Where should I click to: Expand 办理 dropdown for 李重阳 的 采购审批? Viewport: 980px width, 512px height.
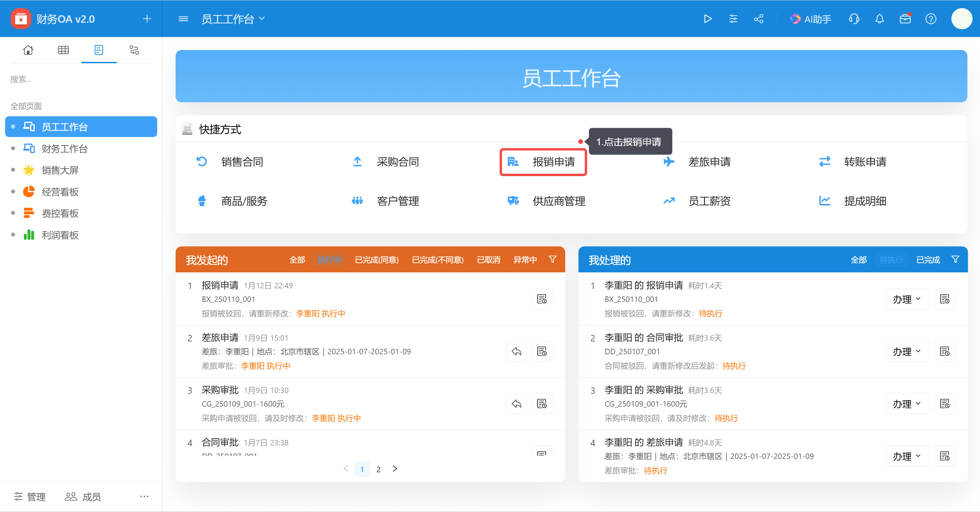click(907, 404)
